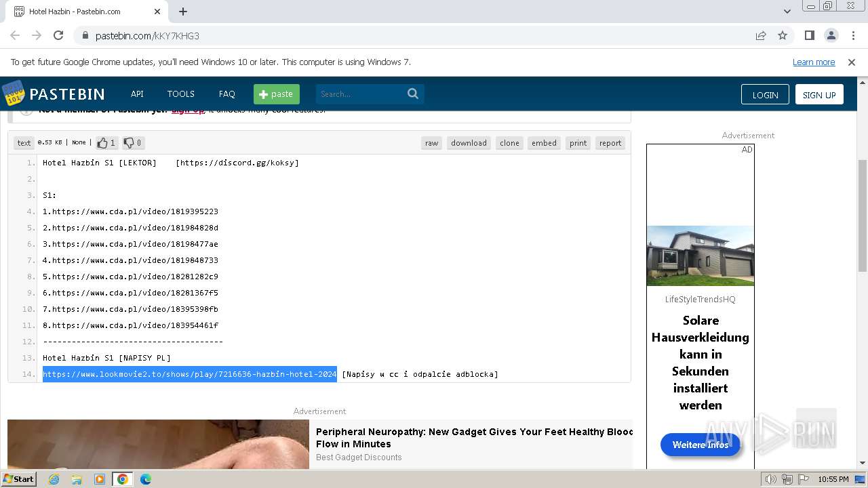Click the report button
This screenshot has width=868, height=488.
[610, 143]
